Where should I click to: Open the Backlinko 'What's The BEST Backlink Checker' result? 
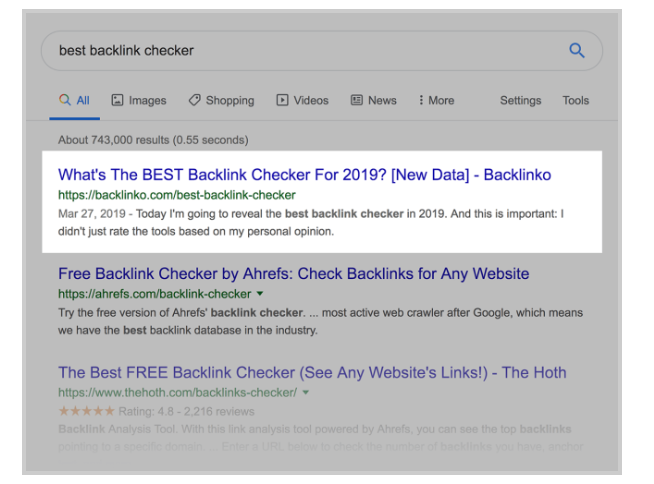(304, 175)
